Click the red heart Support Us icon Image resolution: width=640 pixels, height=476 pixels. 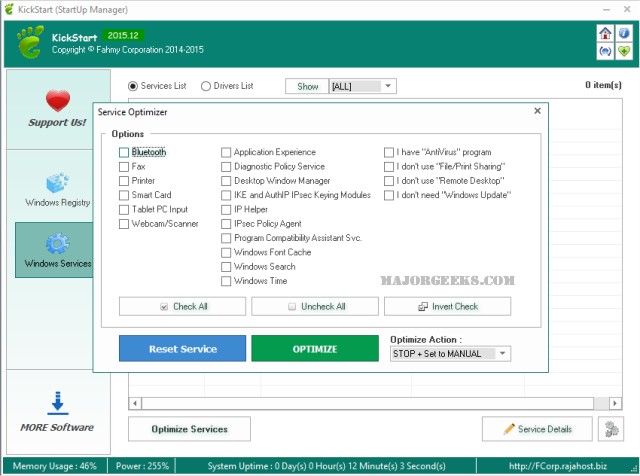coord(58,101)
